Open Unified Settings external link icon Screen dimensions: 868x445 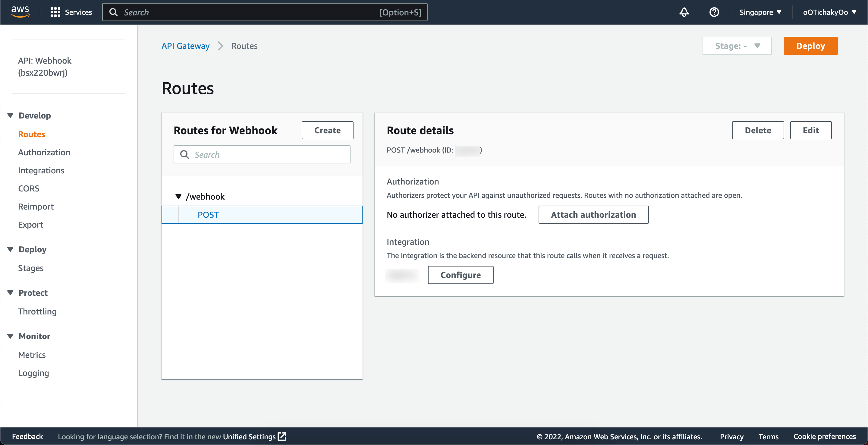282,436
